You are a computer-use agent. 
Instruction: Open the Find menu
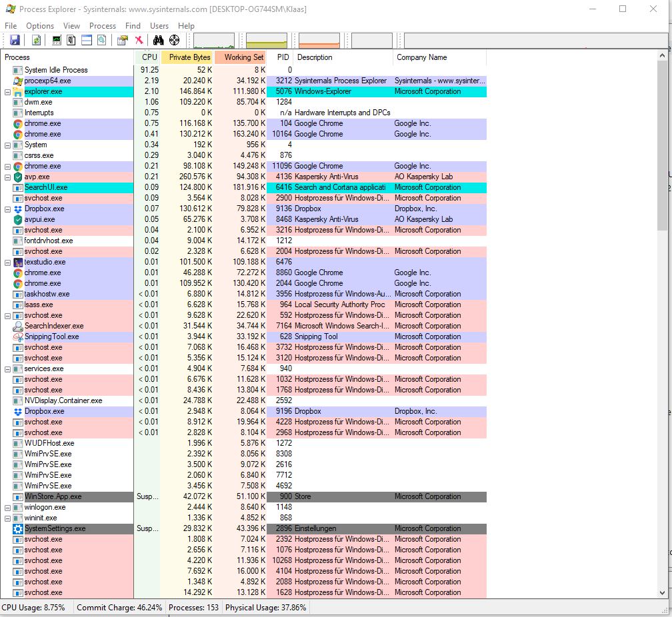[133, 26]
